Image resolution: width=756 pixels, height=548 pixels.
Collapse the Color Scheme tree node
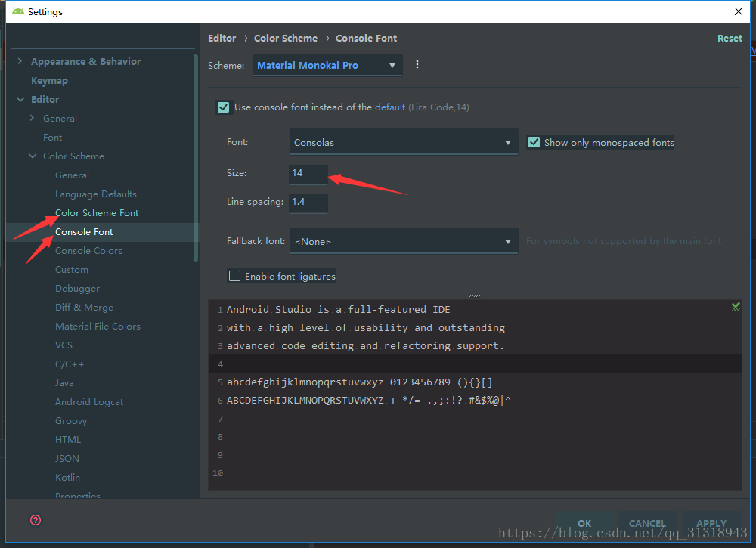coord(33,156)
